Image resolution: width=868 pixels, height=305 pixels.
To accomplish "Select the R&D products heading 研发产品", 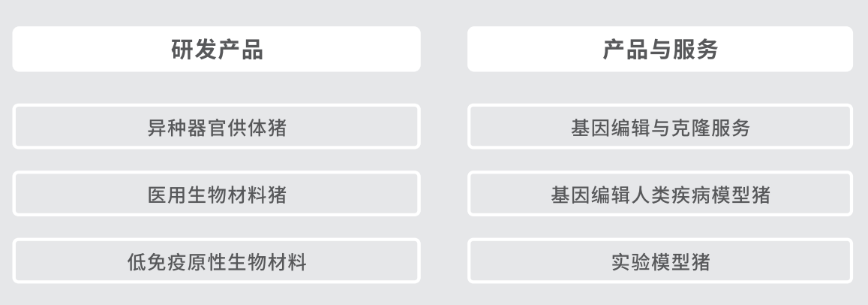I will pos(217,49).
